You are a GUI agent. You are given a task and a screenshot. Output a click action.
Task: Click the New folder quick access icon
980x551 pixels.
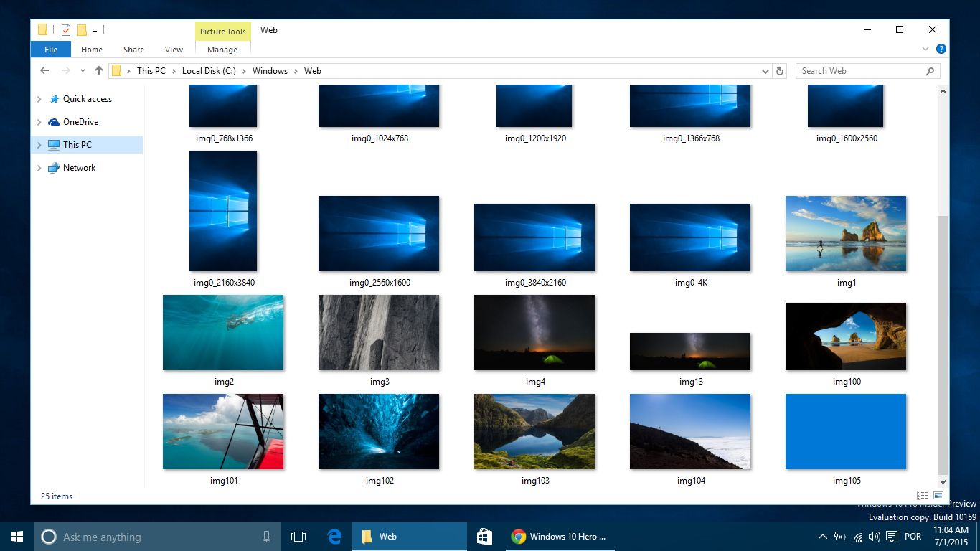(x=82, y=30)
